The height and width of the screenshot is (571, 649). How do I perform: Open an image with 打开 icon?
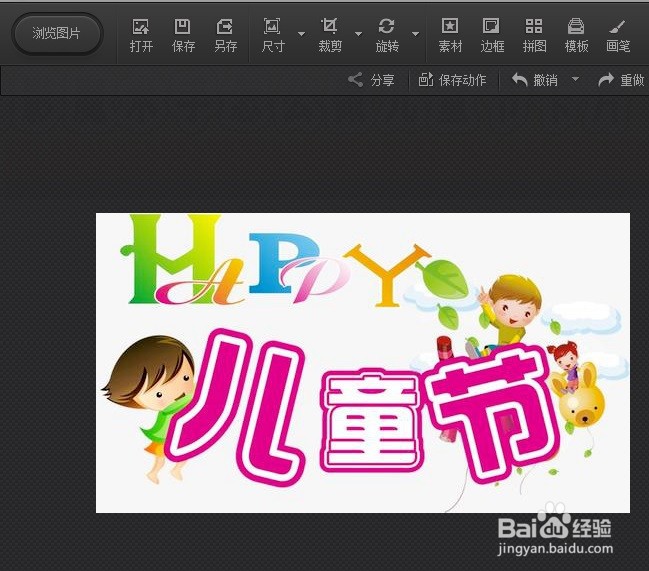point(141,36)
